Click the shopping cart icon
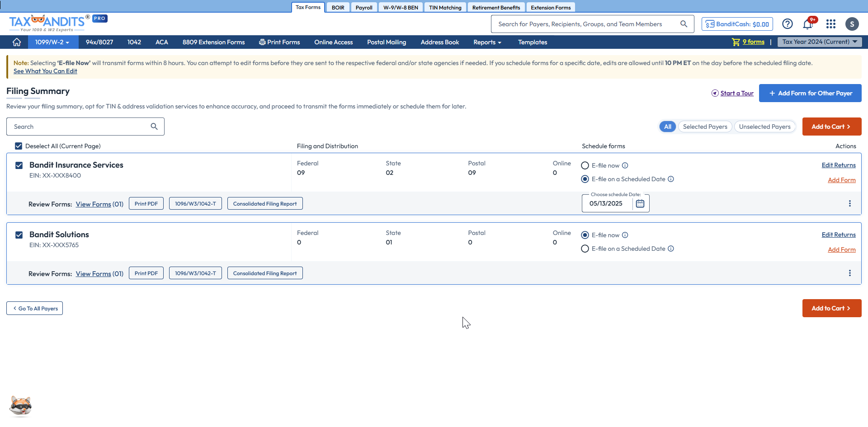The image size is (868, 427). click(736, 42)
